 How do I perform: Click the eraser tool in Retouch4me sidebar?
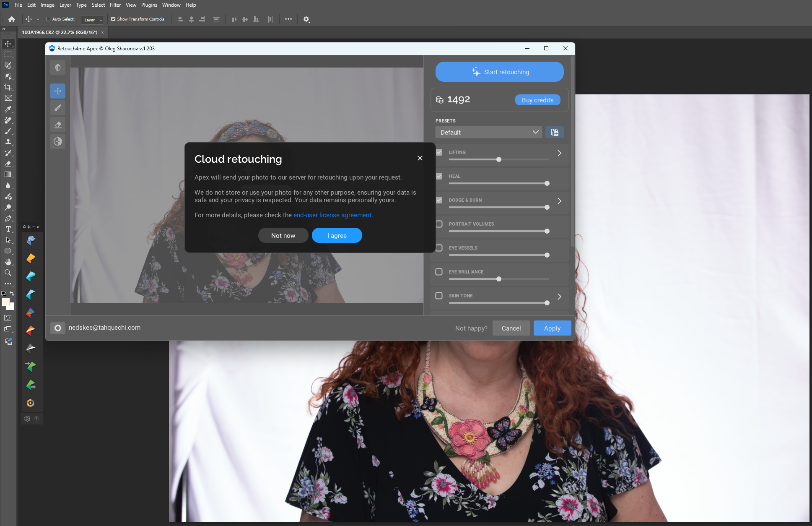58,125
